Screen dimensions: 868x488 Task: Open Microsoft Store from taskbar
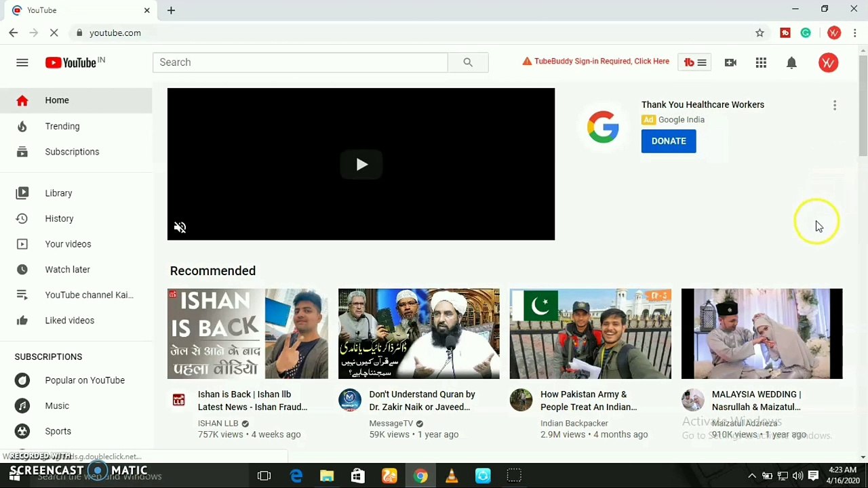click(358, 476)
